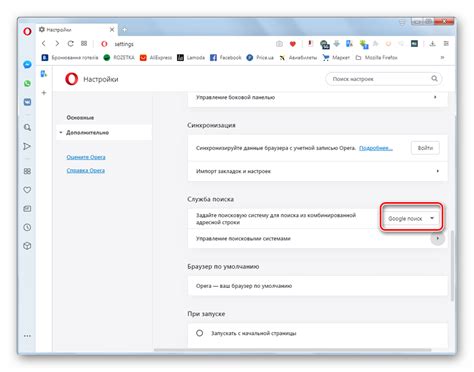The width and height of the screenshot is (474, 372).
Task: Open personal news icon in sidebar
Action: coord(27,209)
